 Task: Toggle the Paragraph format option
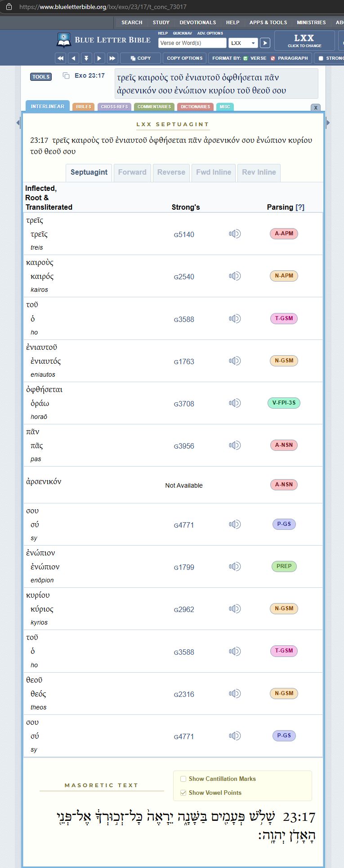coord(289,58)
